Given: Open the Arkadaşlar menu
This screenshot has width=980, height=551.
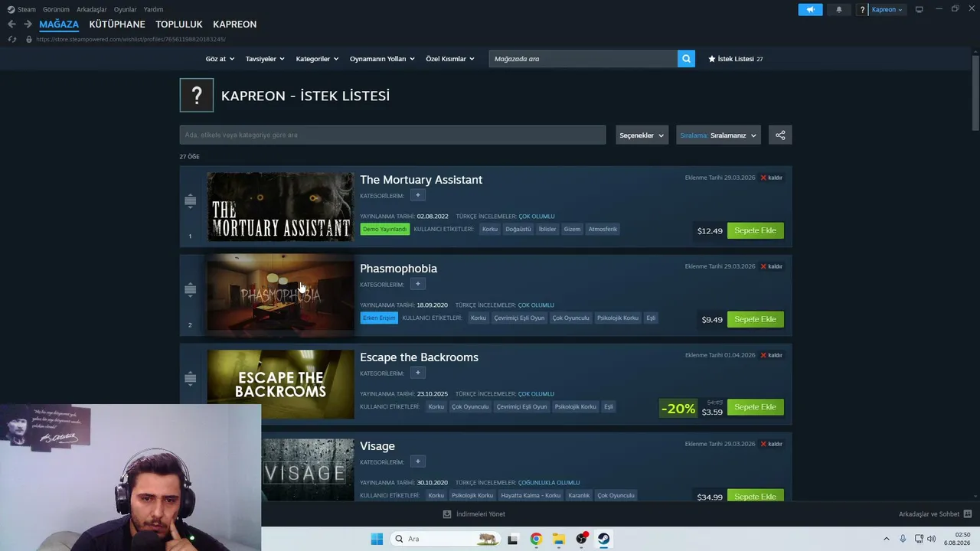Looking at the screenshot, I should click(x=92, y=9).
